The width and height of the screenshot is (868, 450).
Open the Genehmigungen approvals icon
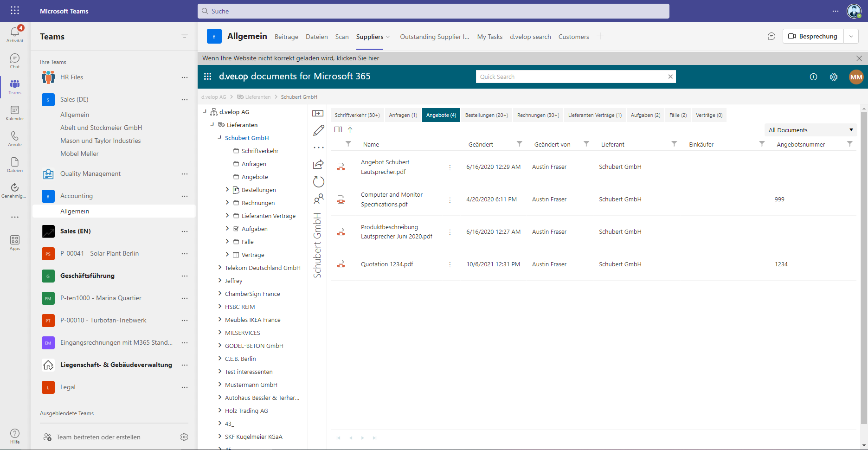[x=15, y=190]
